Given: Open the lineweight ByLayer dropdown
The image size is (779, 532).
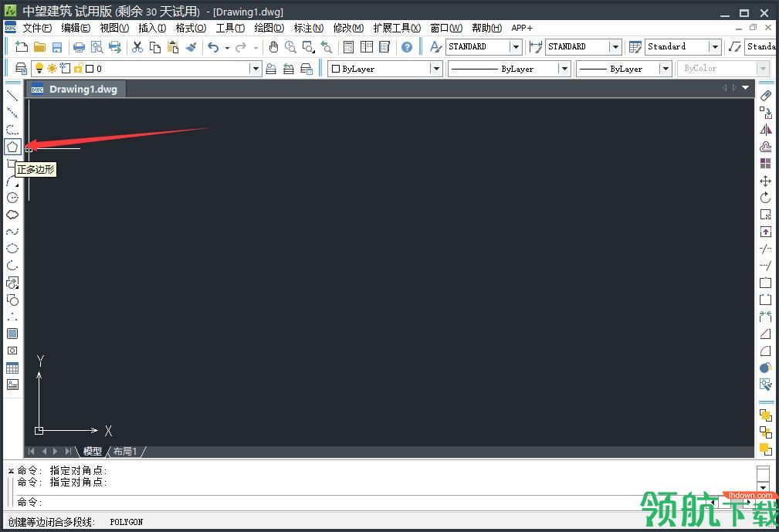Looking at the screenshot, I should pyautogui.click(x=666, y=69).
